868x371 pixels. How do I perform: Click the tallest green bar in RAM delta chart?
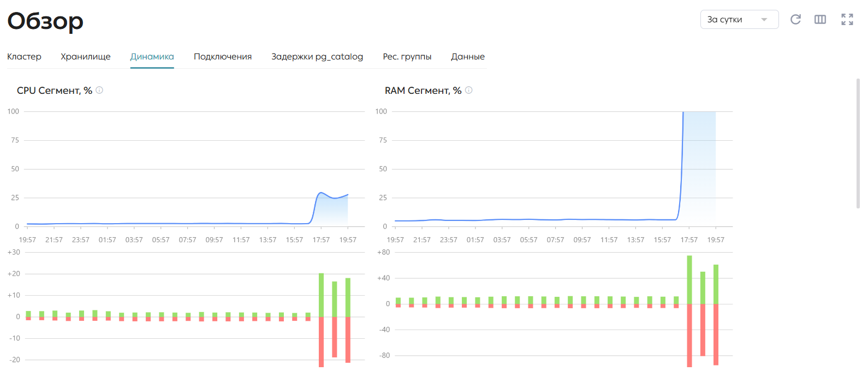click(x=689, y=279)
